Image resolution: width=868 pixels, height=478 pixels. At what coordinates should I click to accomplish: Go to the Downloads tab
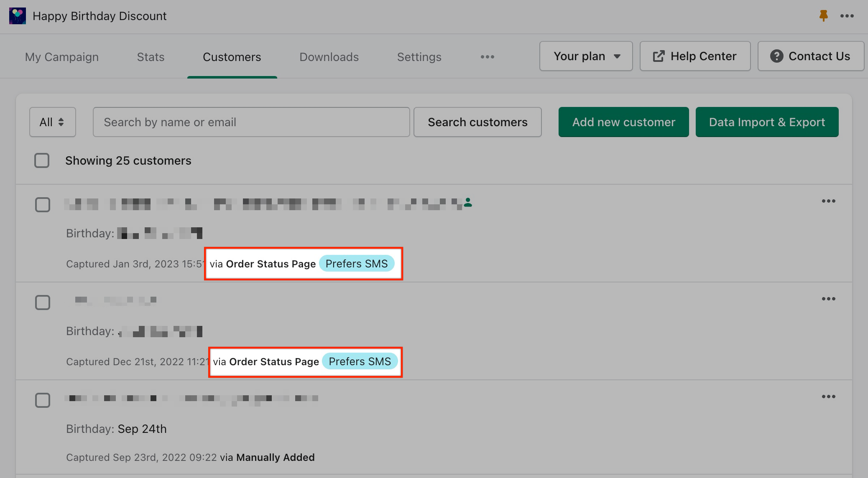click(x=329, y=57)
